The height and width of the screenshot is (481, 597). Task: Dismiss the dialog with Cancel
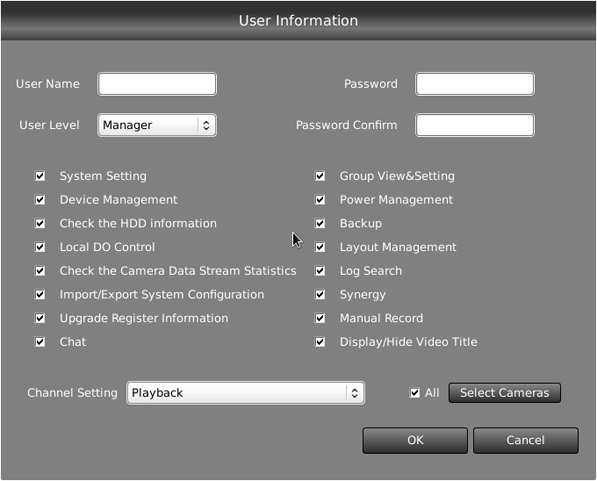pyautogui.click(x=526, y=440)
